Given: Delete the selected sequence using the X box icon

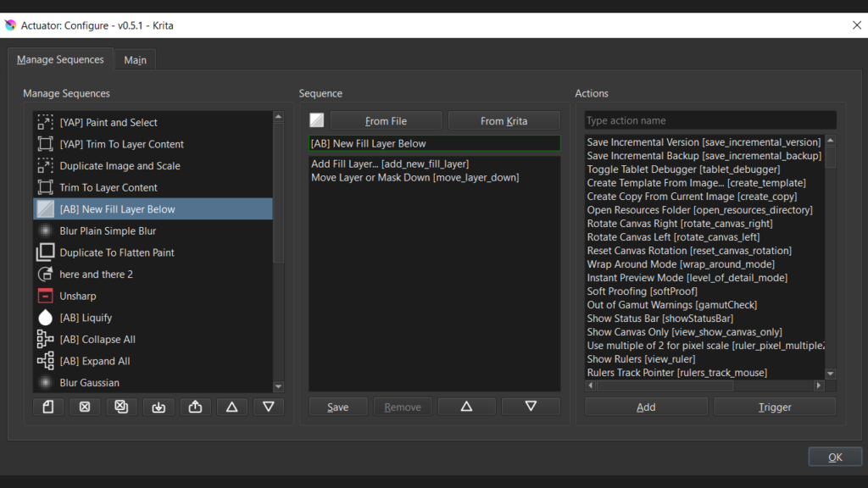Looking at the screenshot, I should point(85,407).
